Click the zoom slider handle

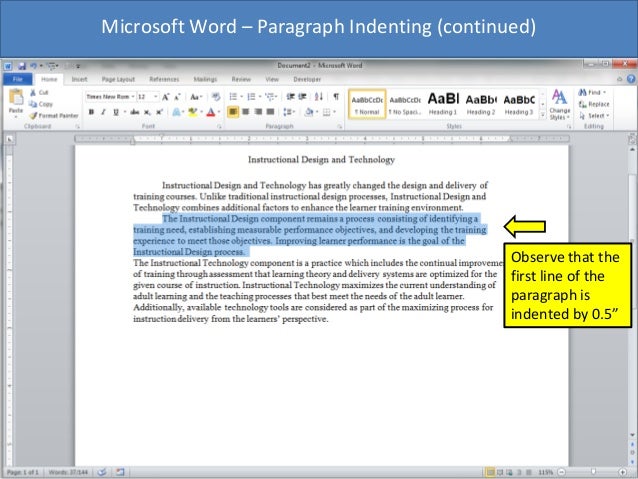(593, 472)
